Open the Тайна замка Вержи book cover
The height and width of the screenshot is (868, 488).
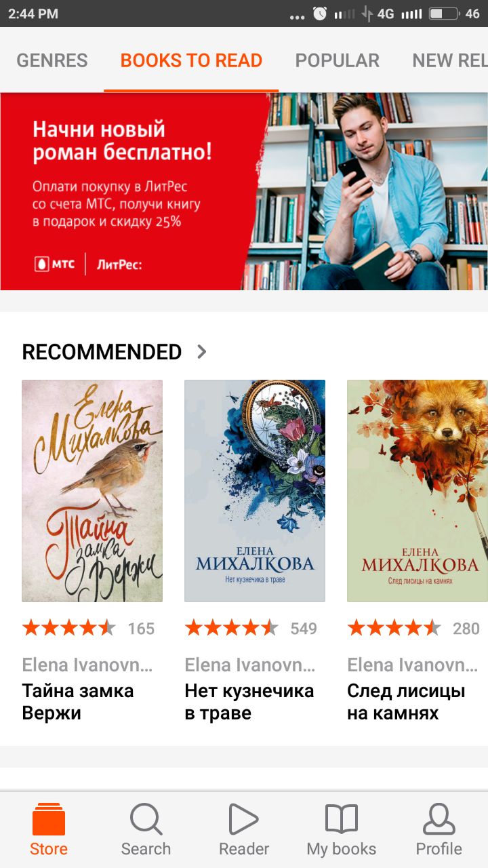point(92,491)
